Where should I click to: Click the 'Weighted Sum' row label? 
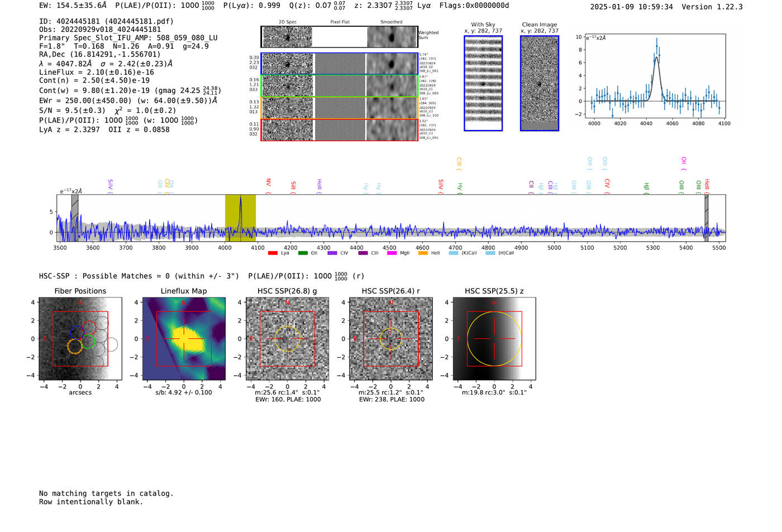coord(428,35)
